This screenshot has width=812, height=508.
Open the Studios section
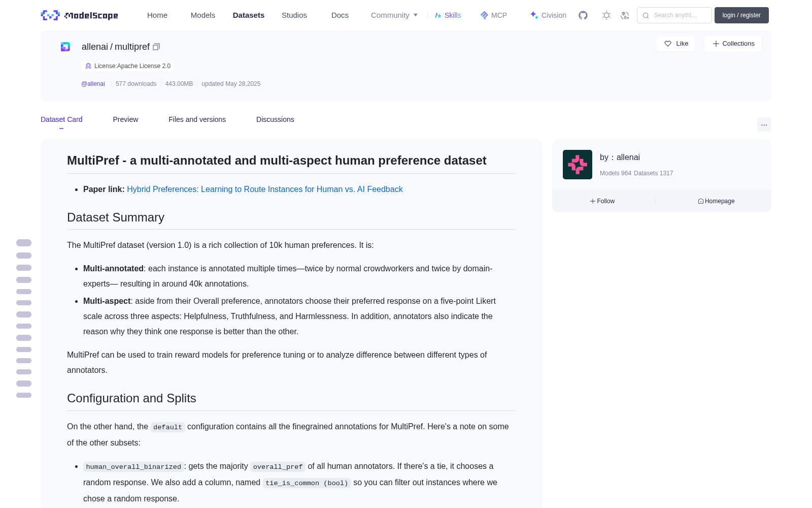(294, 15)
